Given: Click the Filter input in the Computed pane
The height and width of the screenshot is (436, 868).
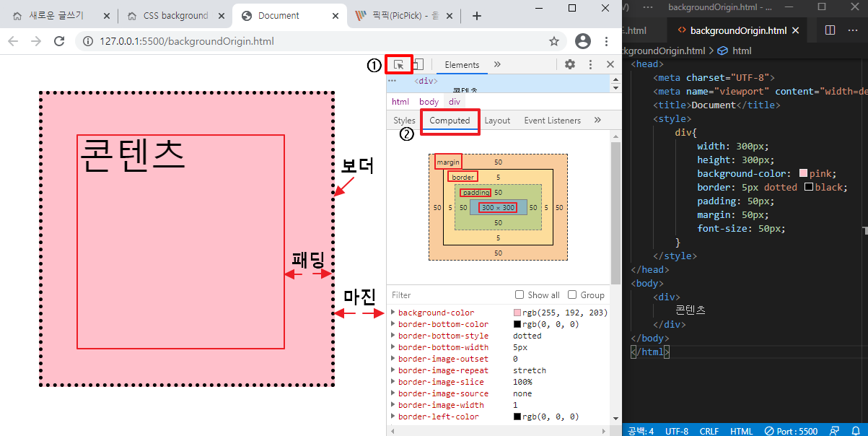Looking at the screenshot, I should 433,295.
